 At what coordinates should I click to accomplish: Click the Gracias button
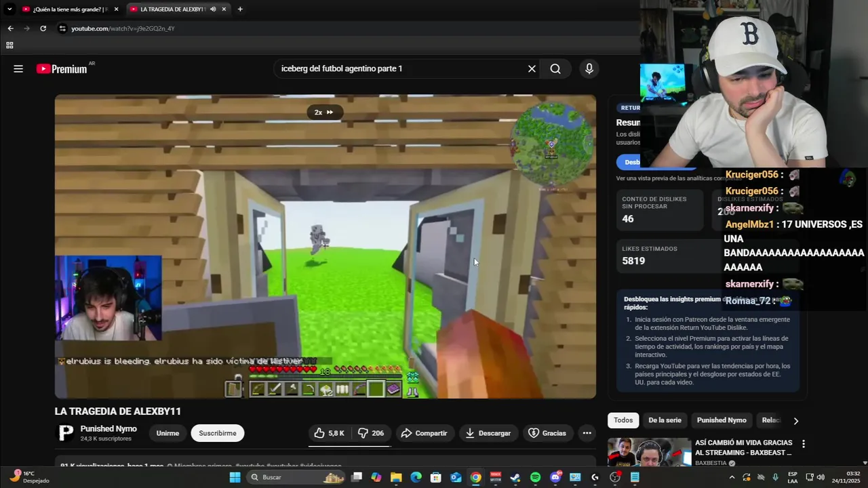pyautogui.click(x=547, y=433)
